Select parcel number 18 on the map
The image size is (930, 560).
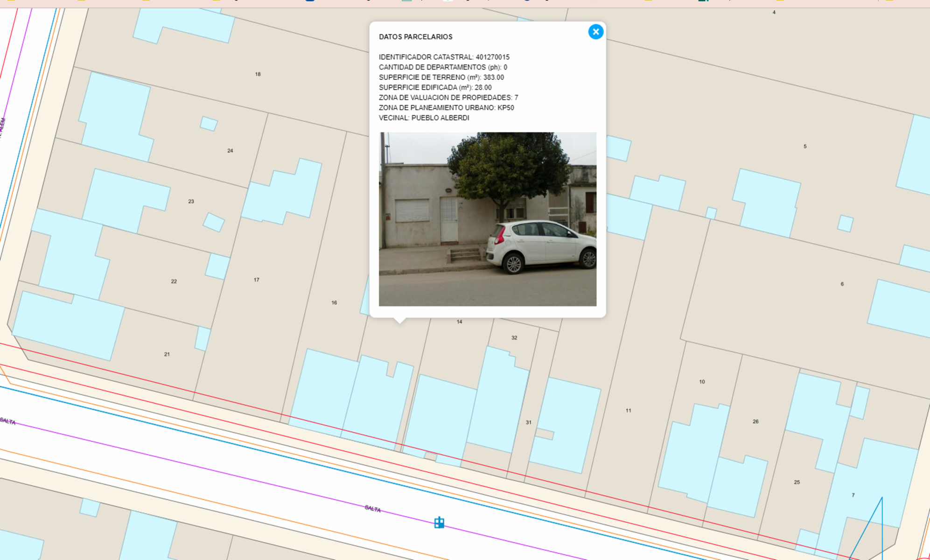[x=258, y=74]
